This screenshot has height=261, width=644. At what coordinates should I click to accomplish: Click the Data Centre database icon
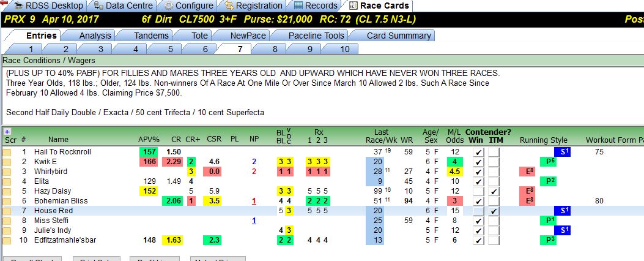point(98,6)
